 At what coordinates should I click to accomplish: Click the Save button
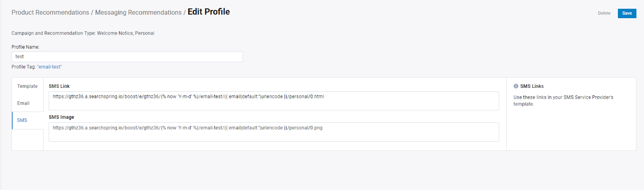(x=627, y=13)
